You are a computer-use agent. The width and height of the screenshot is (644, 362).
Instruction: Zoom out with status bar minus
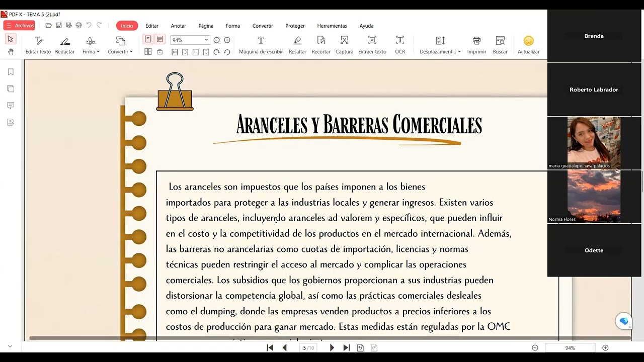click(535, 347)
